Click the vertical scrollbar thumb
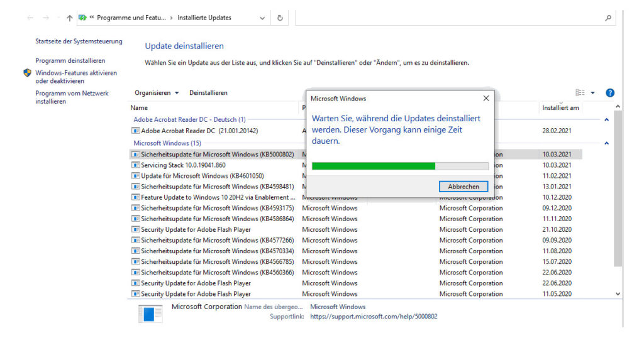 (618, 188)
